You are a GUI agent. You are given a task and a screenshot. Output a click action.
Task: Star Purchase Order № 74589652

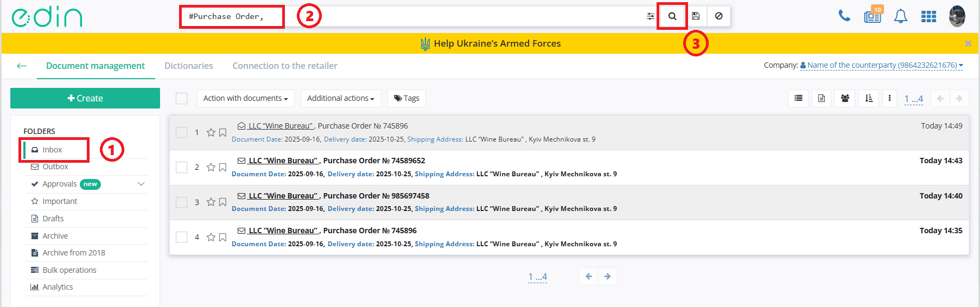click(x=211, y=167)
